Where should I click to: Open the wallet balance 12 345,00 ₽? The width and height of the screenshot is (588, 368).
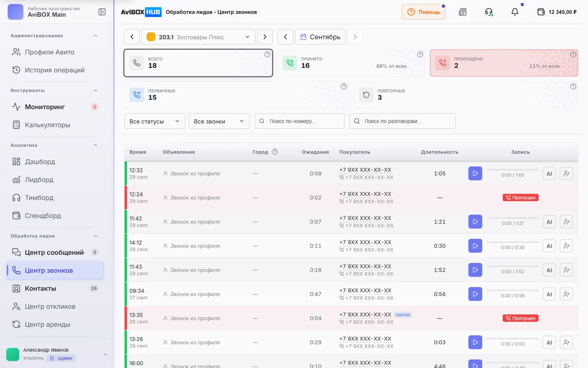(557, 12)
